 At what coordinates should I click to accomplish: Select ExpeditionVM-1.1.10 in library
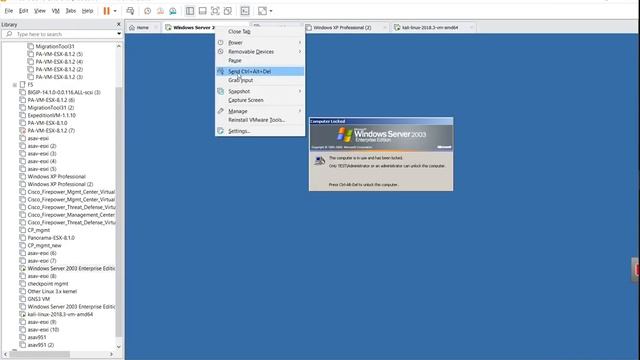51,116
